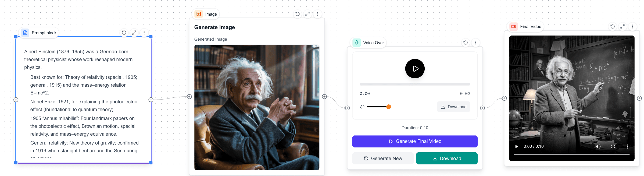Click the Prompt block regenerate icon
The image size is (644, 176).
[x=124, y=33]
